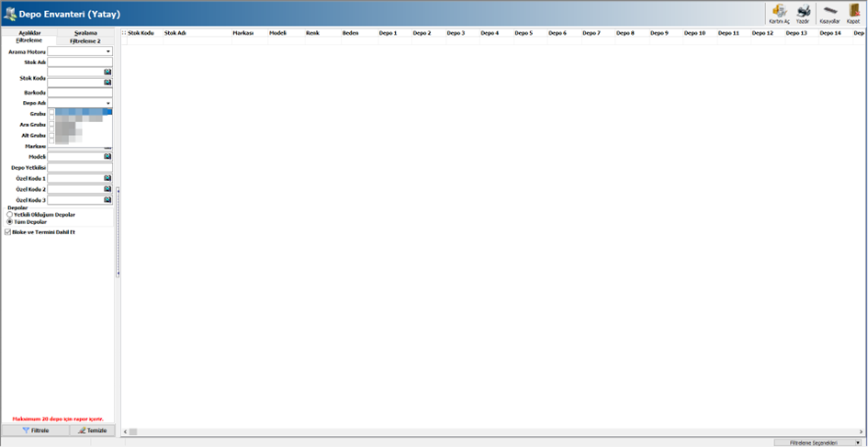Image resolution: width=868 pixels, height=447 pixels.
Task: Click the Depo 7 column header
Action: click(598, 33)
